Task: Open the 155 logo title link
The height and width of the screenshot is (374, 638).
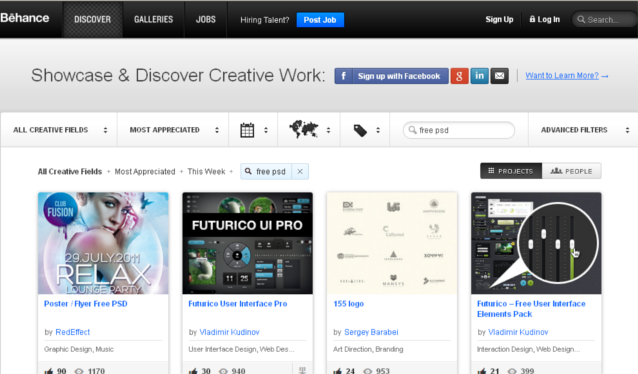Action: coord(348,304)
